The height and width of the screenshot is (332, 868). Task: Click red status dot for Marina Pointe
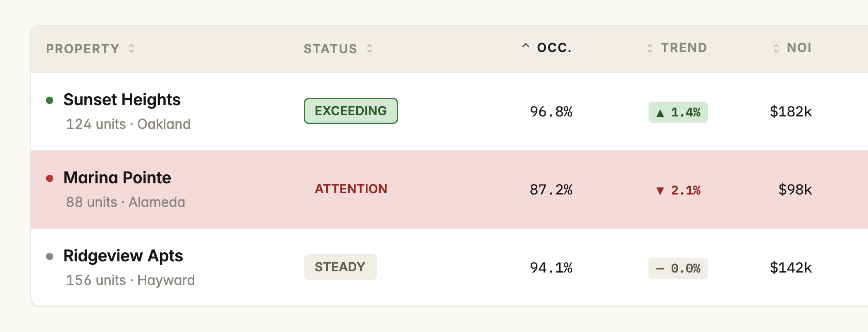tap(50, 178)
